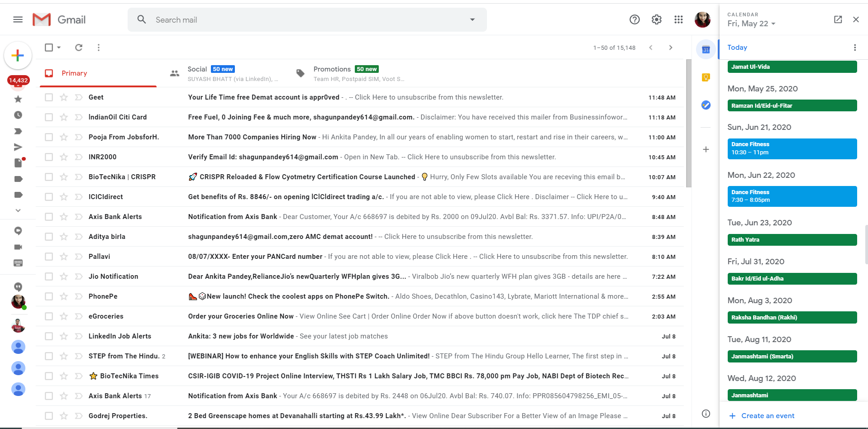Open Gmail settings gear
Viewport: 868px width, 429px height.
[657, 19]
